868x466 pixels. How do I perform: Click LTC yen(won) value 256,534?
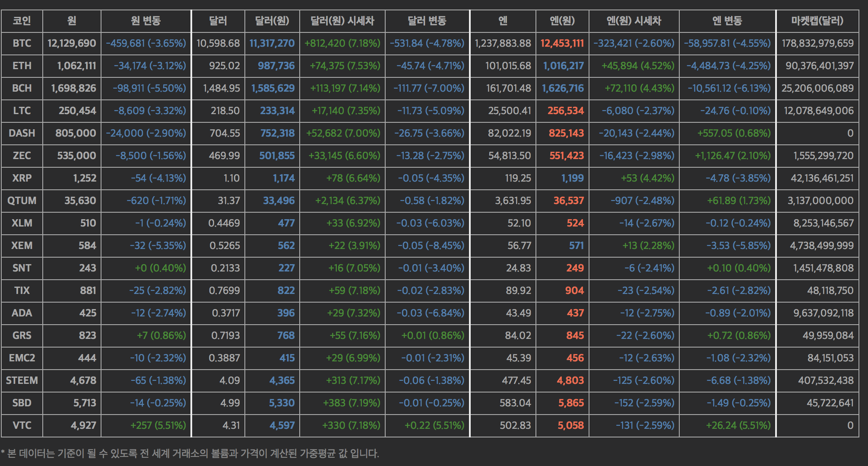(566, 111)
